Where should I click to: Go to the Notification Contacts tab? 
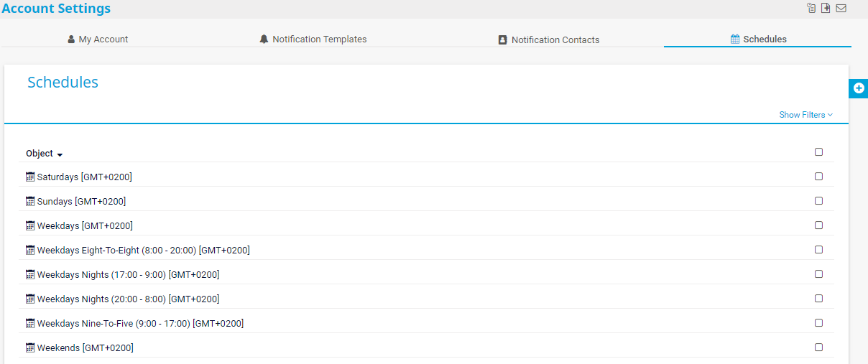point(549,39)
